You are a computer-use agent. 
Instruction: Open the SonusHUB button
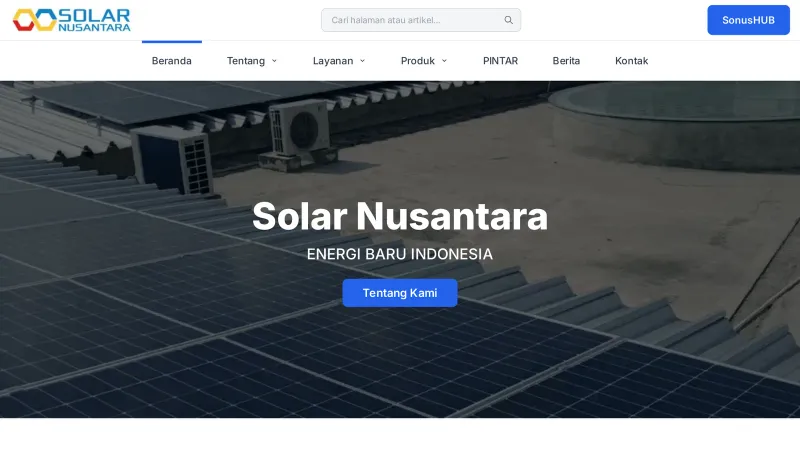[748, 20]
